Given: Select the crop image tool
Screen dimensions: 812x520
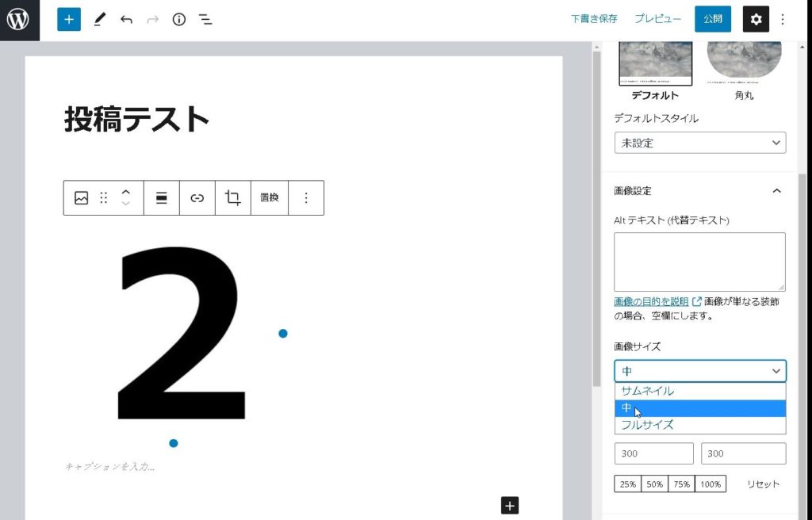Looking at the screenshot, I should tap(233, 198).
